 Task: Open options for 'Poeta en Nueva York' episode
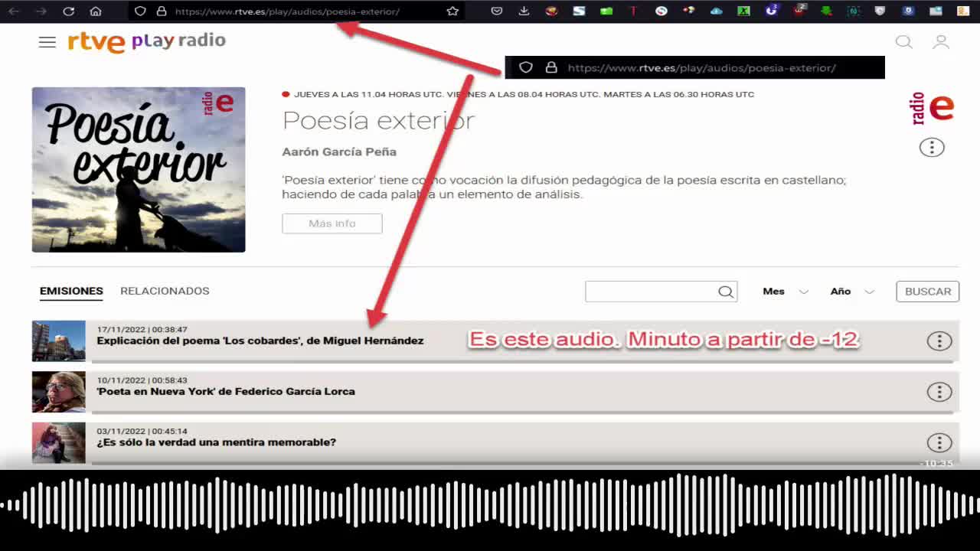pyautogui.click(x=939, y=392)
